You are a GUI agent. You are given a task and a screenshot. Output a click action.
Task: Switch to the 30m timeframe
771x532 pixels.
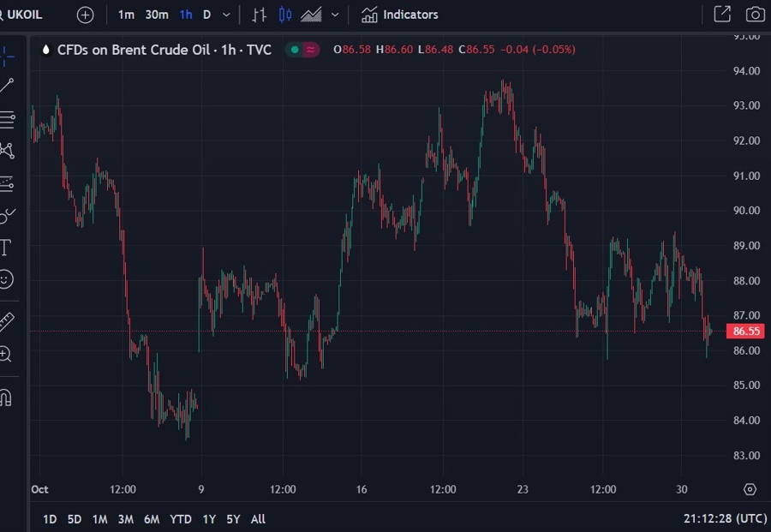(157, 15)
